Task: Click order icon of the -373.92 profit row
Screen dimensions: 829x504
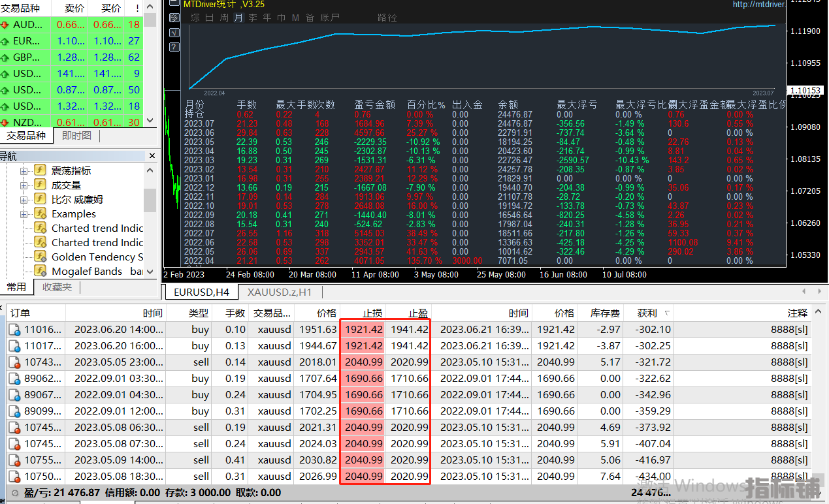Action: coord(15,428)
